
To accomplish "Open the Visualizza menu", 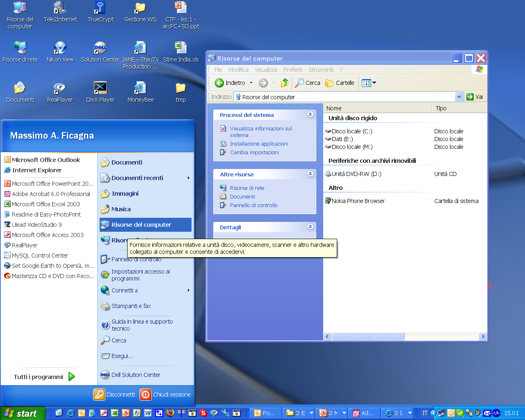I will 266,70.
